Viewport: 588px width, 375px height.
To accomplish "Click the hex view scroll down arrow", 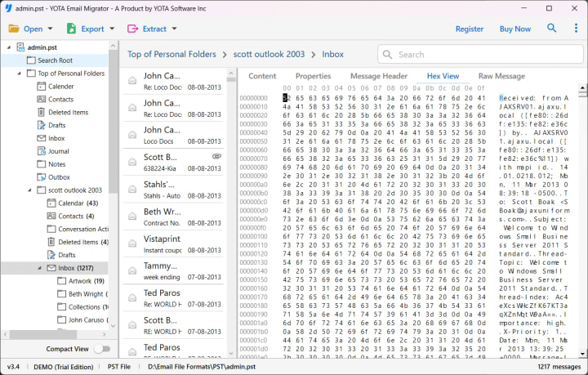I will click(x=582, y=353).
